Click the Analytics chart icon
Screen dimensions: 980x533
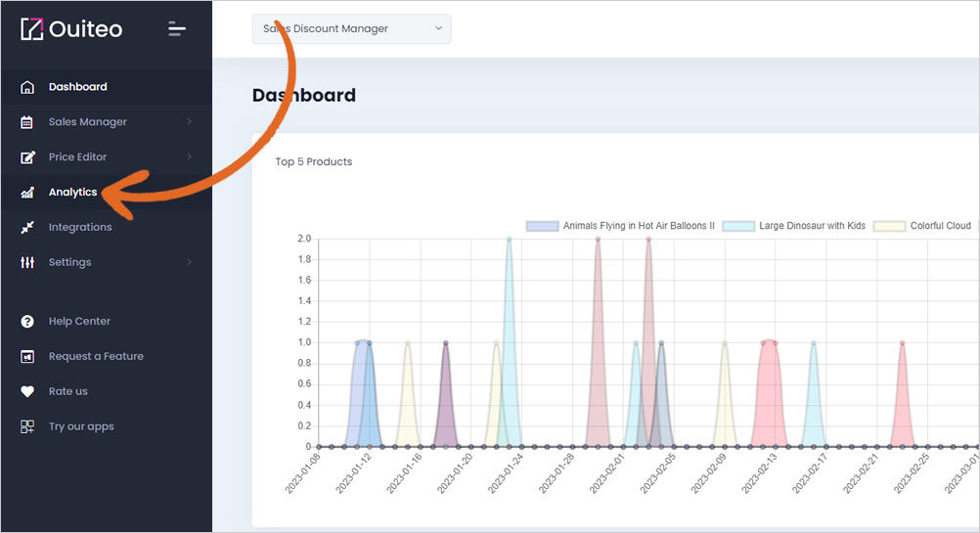coord(27,193)
